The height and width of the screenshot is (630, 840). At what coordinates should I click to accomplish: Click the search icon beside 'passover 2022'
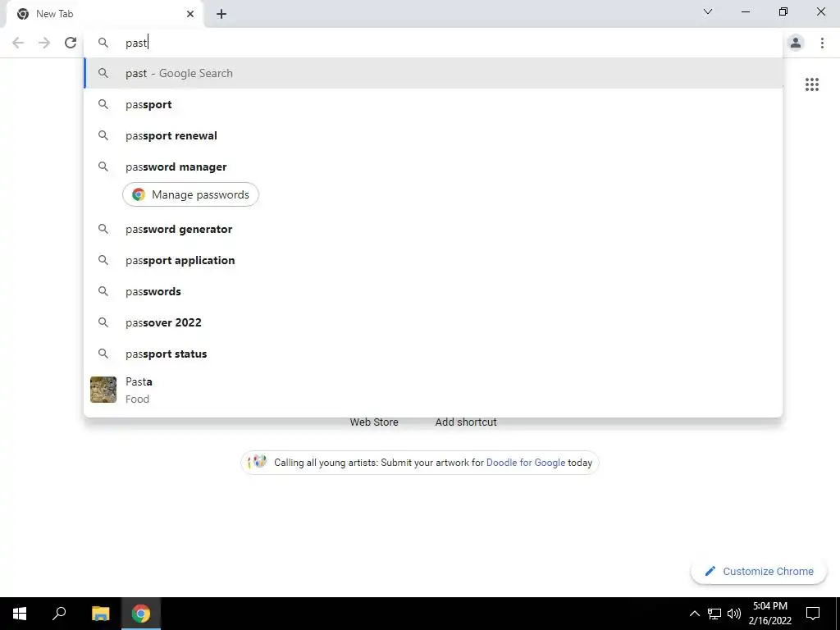pyautogui.click(x=103, y=322)
